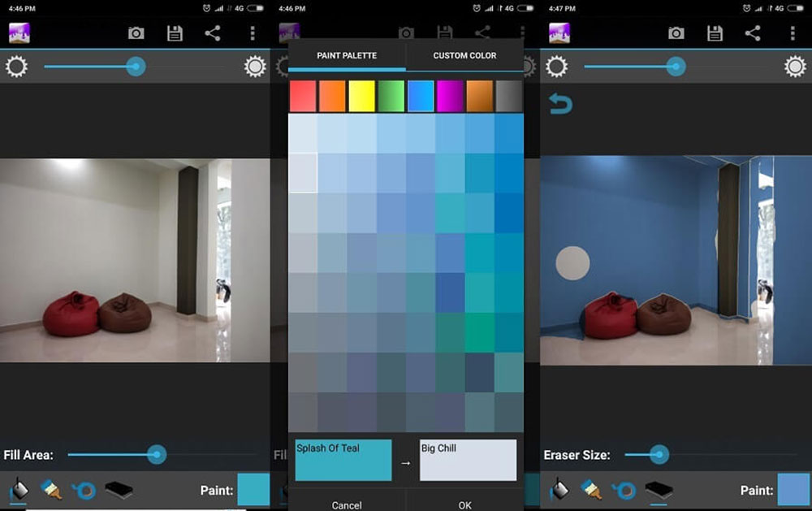Click the brightness slider handle on the Eraser Size screen
Viewport: 812px width, 511px height.
pyautogui.click(x=676, y=67)
